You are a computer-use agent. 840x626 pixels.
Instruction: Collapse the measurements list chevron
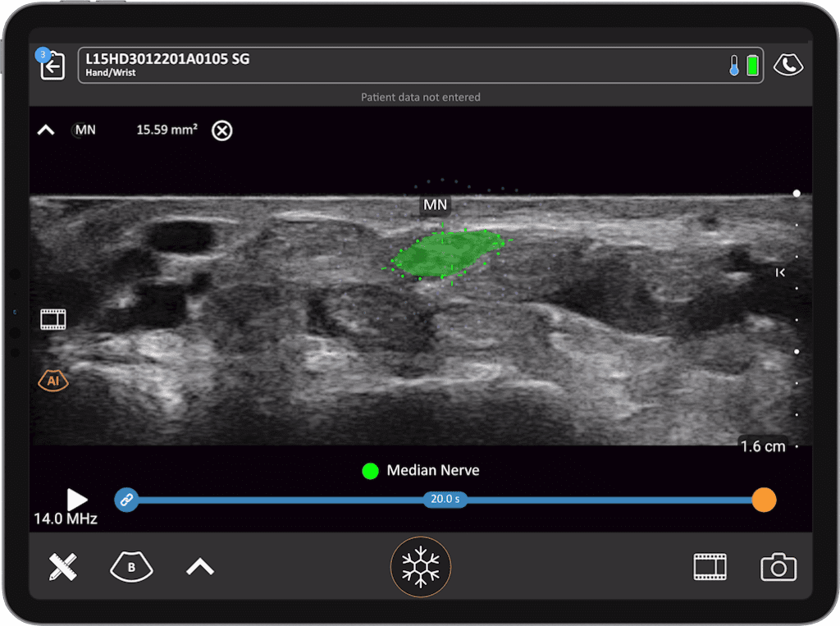[46, 130]
